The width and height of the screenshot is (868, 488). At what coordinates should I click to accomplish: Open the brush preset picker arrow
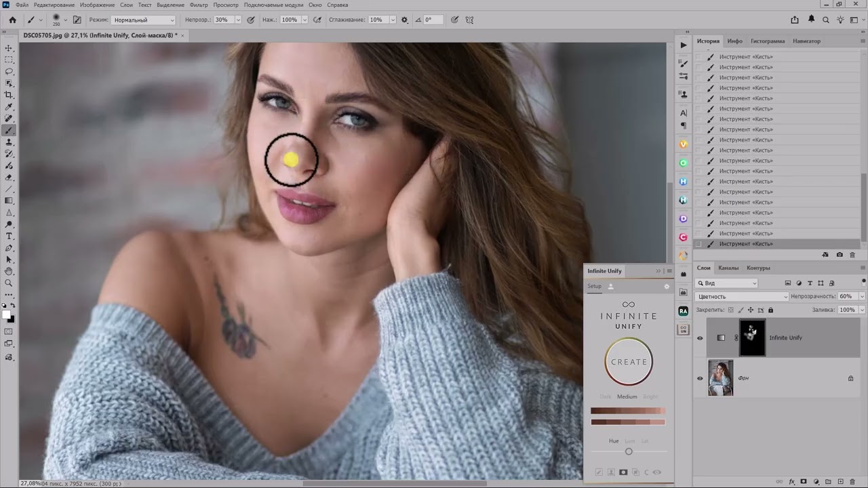[x=65, y=20]
